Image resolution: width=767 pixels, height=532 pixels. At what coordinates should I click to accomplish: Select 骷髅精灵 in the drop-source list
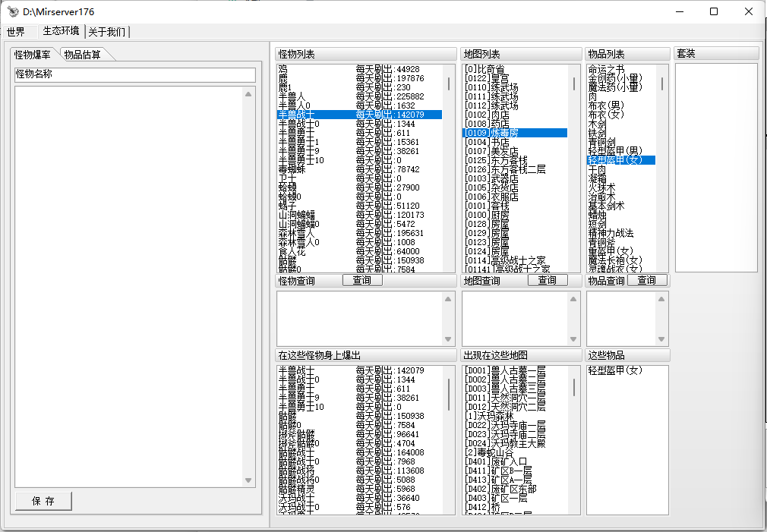359,489
